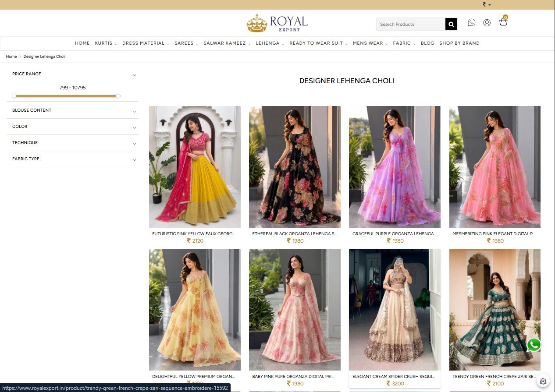Open the trendy green French crepe lehenga image

coord(495,310)
